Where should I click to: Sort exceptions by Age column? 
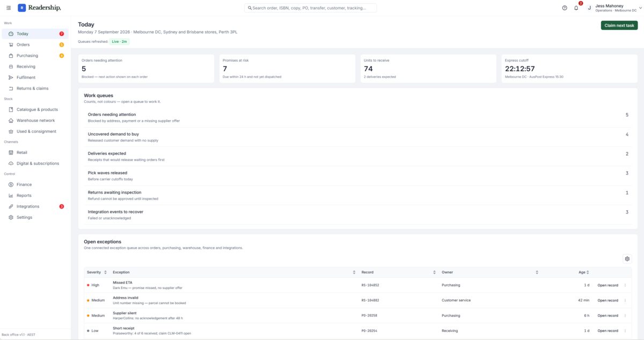click(x=584, y=272)
